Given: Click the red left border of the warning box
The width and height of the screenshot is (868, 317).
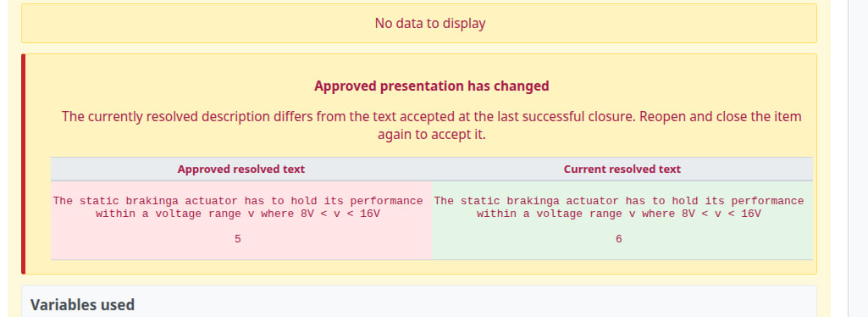Looking at the screenshot, I should tap(23, 164).
